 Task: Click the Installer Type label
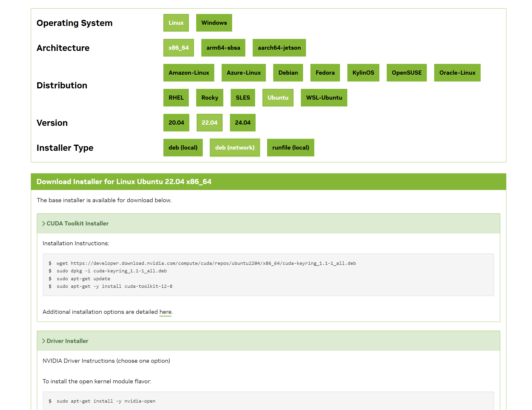(65, 148)
